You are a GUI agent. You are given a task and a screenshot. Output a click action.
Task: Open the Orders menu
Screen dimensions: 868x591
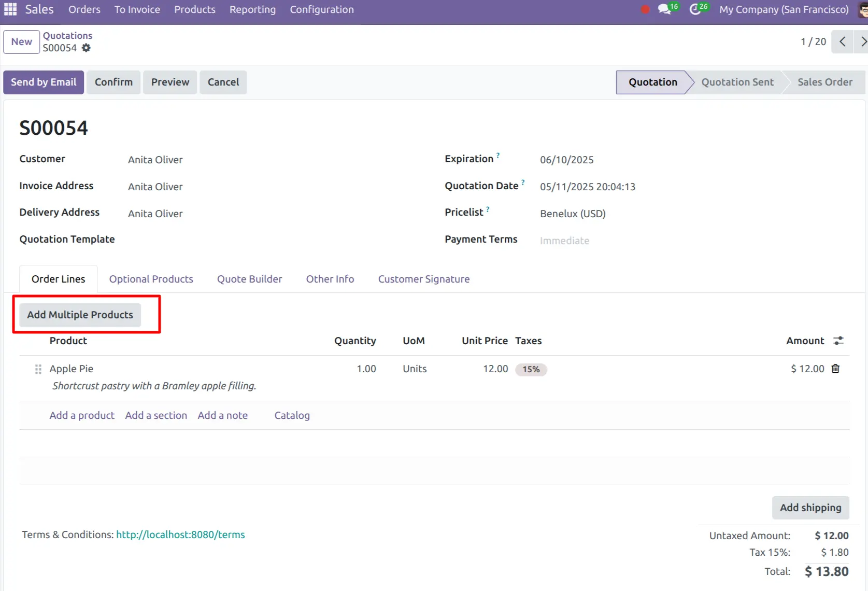click(x=84, y=9)
